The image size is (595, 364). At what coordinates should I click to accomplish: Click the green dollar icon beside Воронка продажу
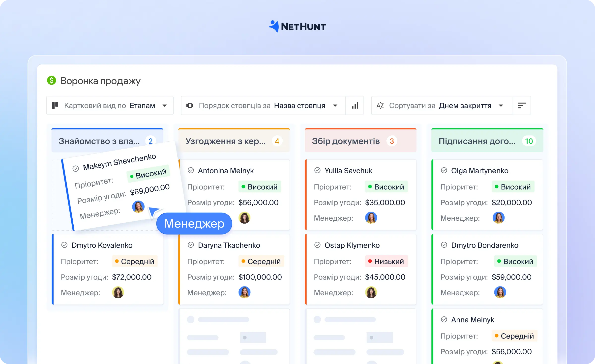tap(51, 80)
